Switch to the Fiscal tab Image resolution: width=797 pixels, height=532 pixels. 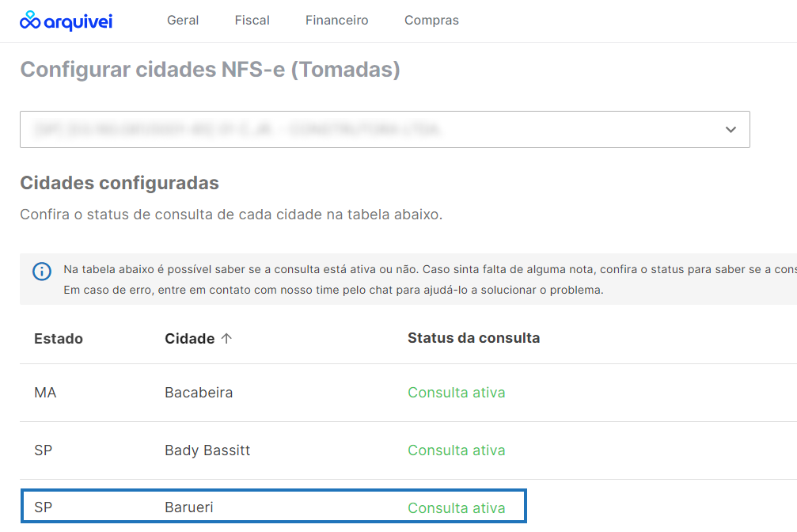coord(252,21)
